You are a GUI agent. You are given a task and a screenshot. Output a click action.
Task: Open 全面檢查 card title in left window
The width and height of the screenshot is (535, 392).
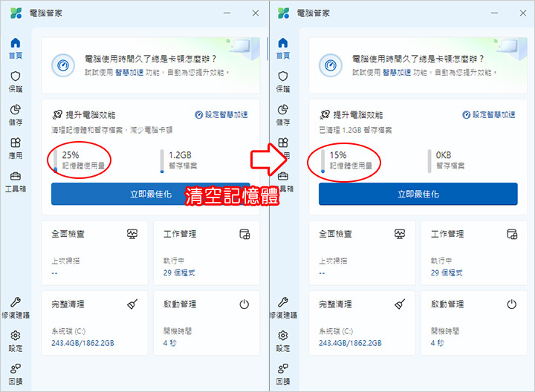pyautogui.click(x=68, y=234)
